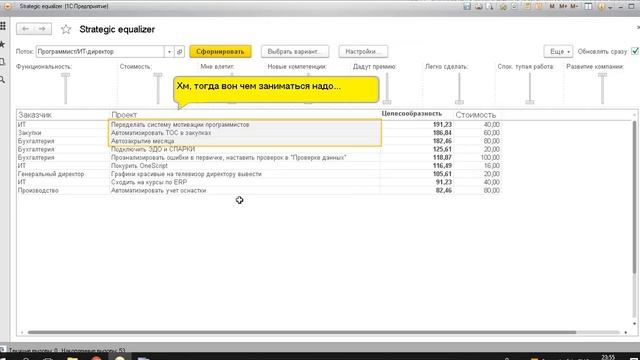Open the sections grid menu in the sidebar

[x=2, y=26]
